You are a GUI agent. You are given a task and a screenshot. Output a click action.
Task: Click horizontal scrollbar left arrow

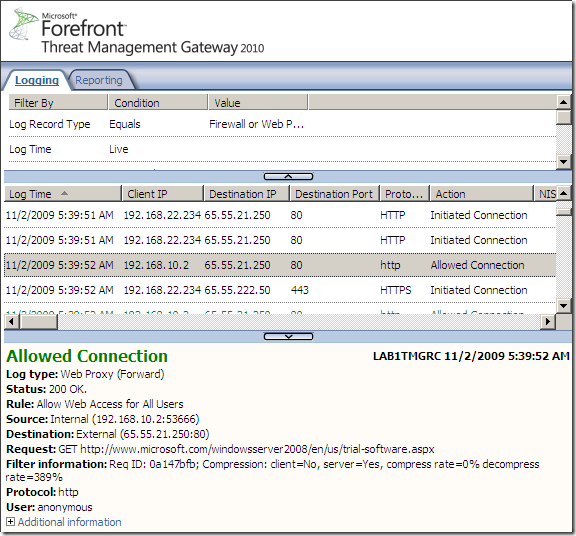tap(11, 321)
